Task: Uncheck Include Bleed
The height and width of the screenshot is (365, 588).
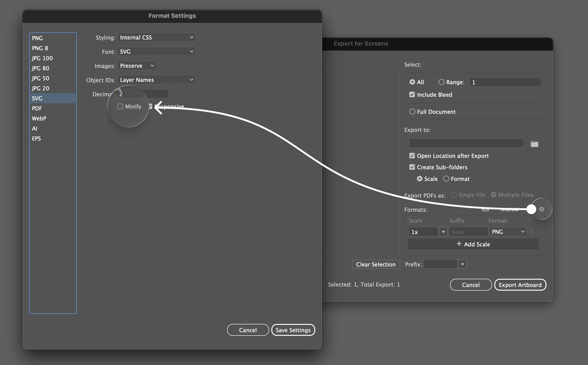Action: (412, 95)
